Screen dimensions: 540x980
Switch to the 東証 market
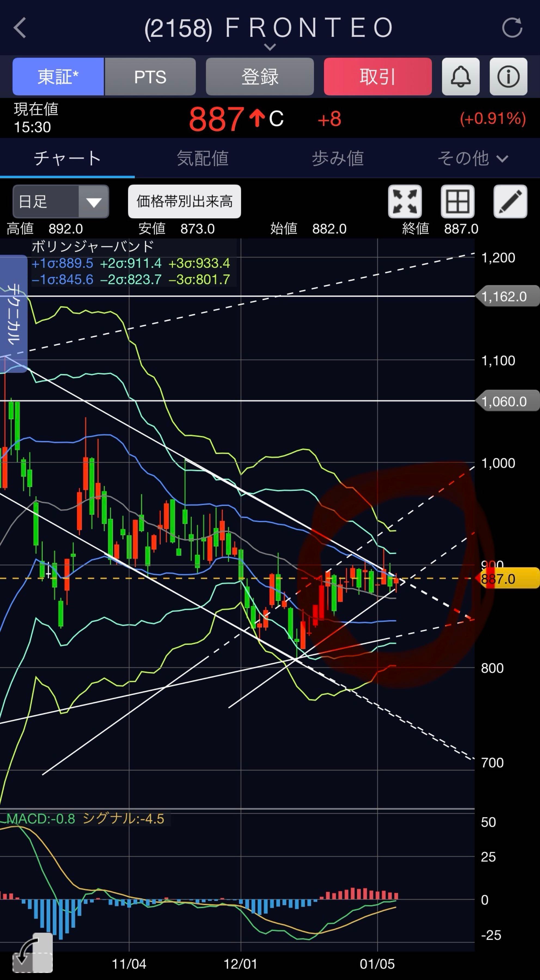click(58, 76)
